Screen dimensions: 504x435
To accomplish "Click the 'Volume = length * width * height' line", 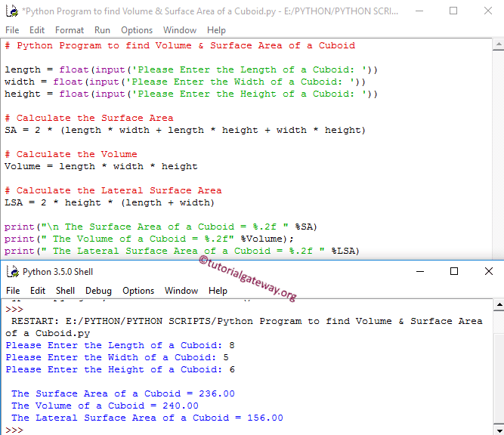I will point(101,166).
